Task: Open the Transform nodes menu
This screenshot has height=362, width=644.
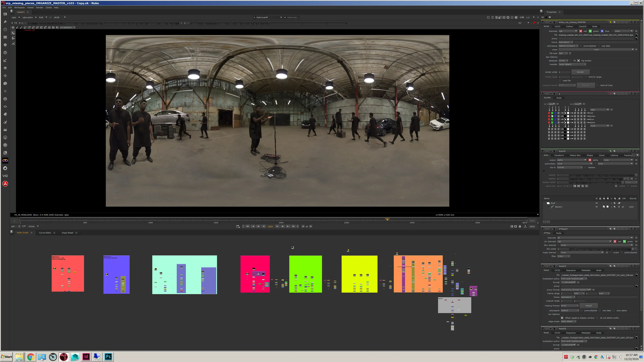Action: click(x=5, y=76)
